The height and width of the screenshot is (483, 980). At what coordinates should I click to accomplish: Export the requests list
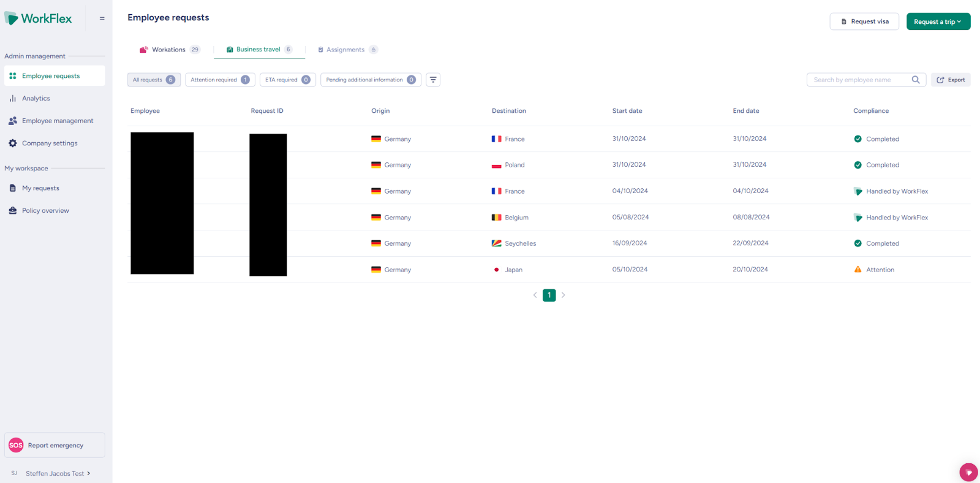tap(951, 80)
